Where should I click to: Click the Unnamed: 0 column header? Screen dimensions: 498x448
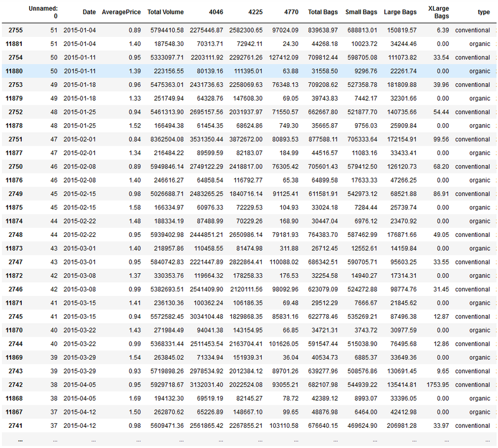coord(43,12)
